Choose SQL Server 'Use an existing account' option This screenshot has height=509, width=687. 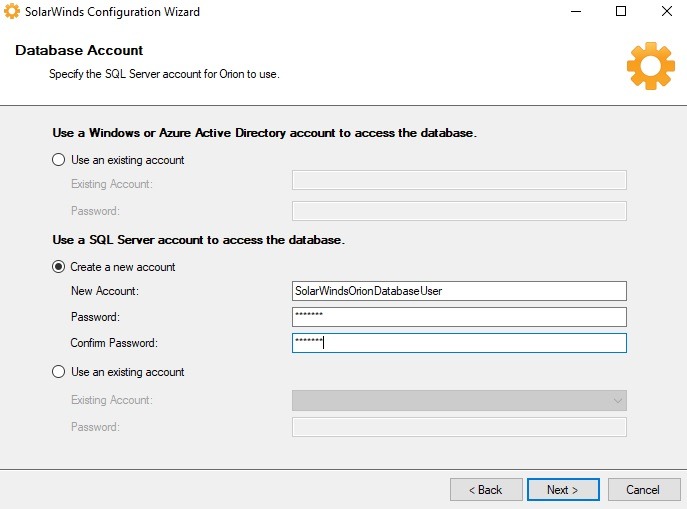click(59, 372)
